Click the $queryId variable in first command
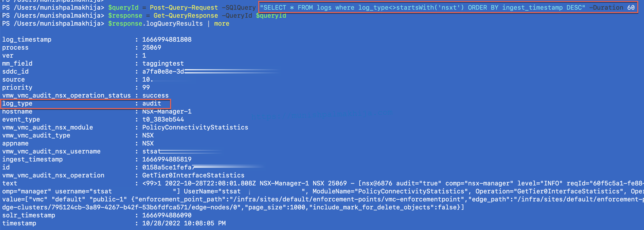The image size is (644, 230). [x=123, y=8]
